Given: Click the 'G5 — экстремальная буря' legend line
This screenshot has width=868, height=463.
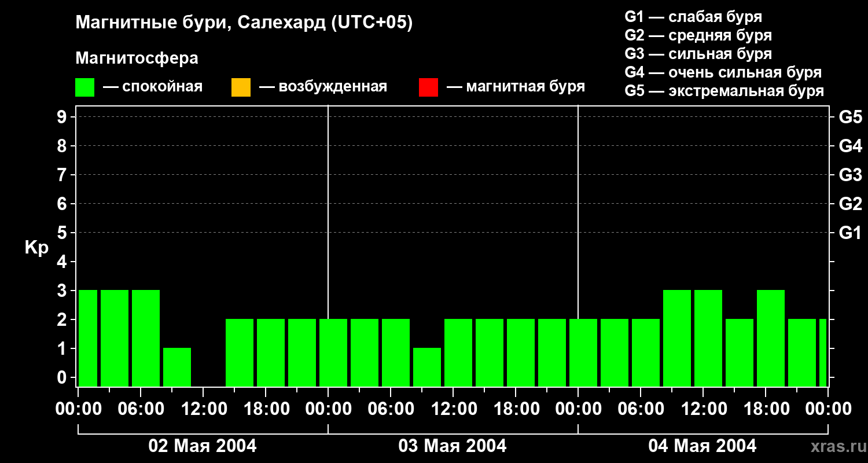Looking at the screenshot, I should pyautogui.click(x=724, y=91).
